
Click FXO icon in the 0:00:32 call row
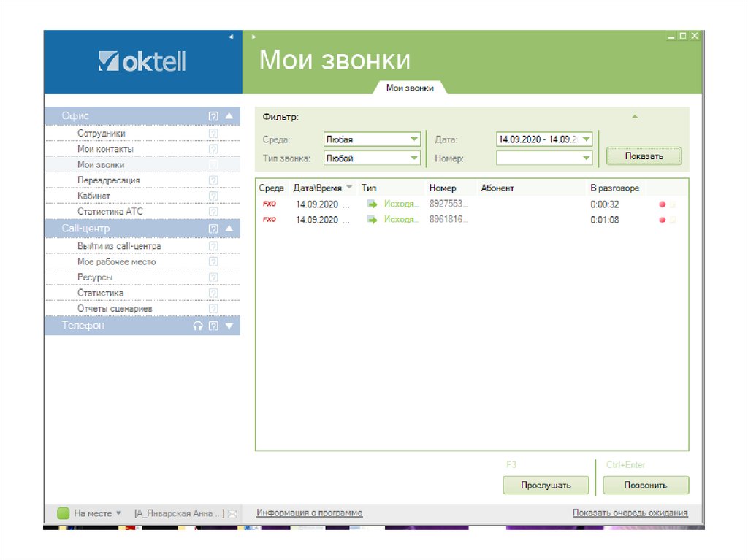point(270,204)
